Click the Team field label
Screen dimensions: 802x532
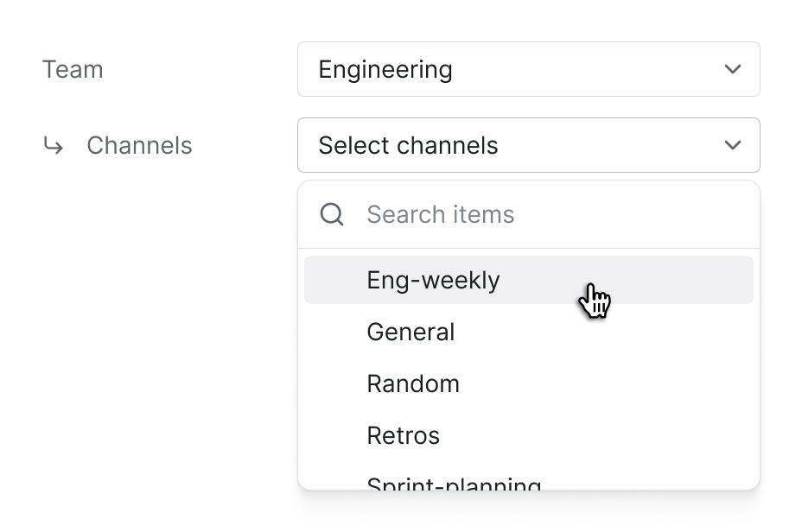[x=73, y=69]
